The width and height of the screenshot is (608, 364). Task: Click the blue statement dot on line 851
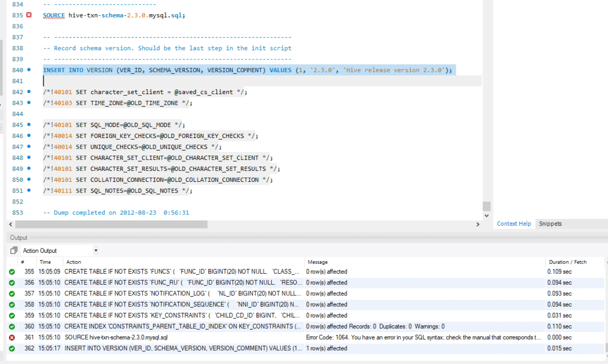tap(29, 190)
